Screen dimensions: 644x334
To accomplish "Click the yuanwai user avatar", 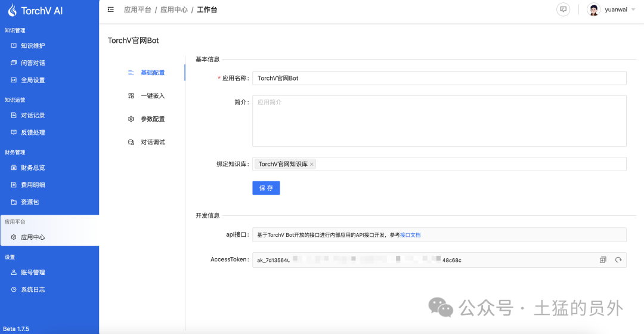I will 593,10.
